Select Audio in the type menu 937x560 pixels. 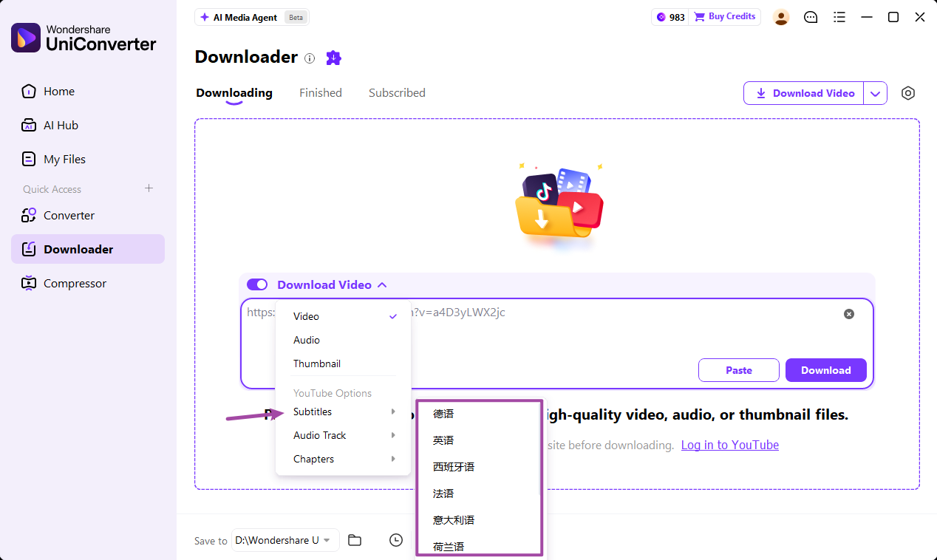[343, 340]
